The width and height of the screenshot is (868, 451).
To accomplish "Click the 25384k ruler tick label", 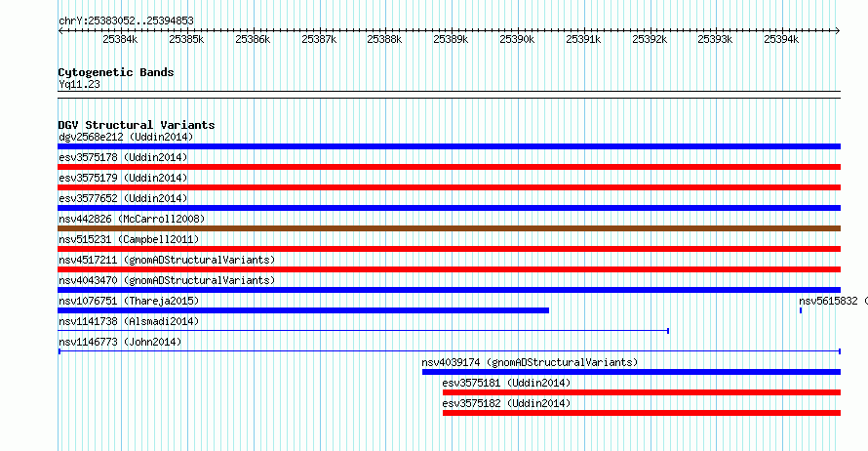I will pos(120,39).
